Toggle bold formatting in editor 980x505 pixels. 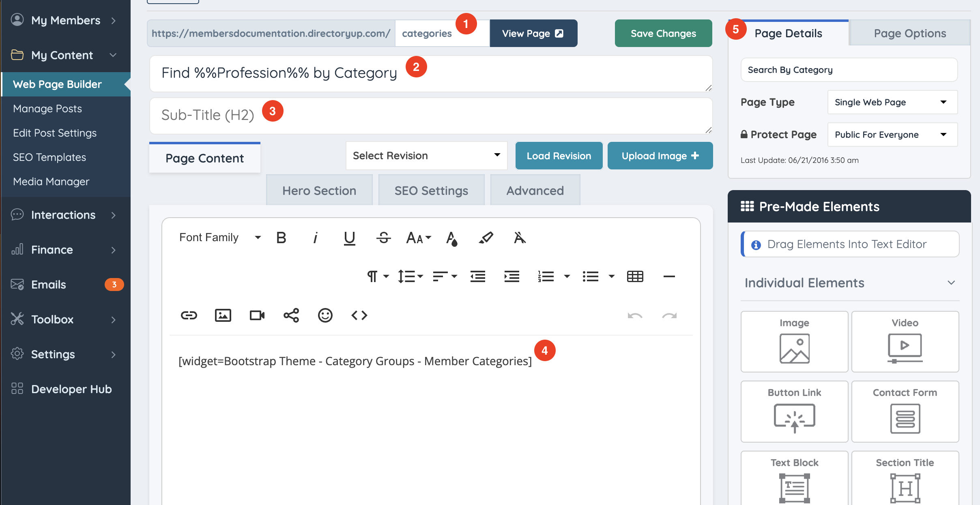click(281, 238)
